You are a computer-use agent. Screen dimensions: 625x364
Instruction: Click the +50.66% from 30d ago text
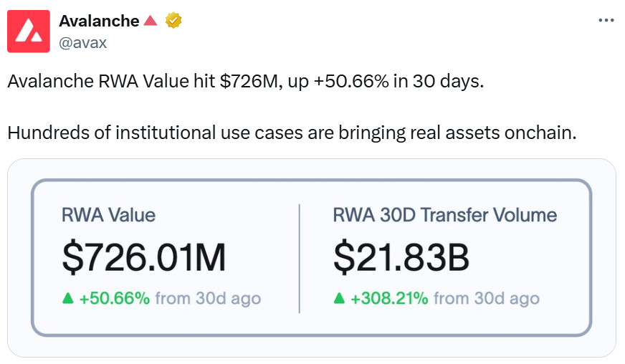click(x=170, y=298)
